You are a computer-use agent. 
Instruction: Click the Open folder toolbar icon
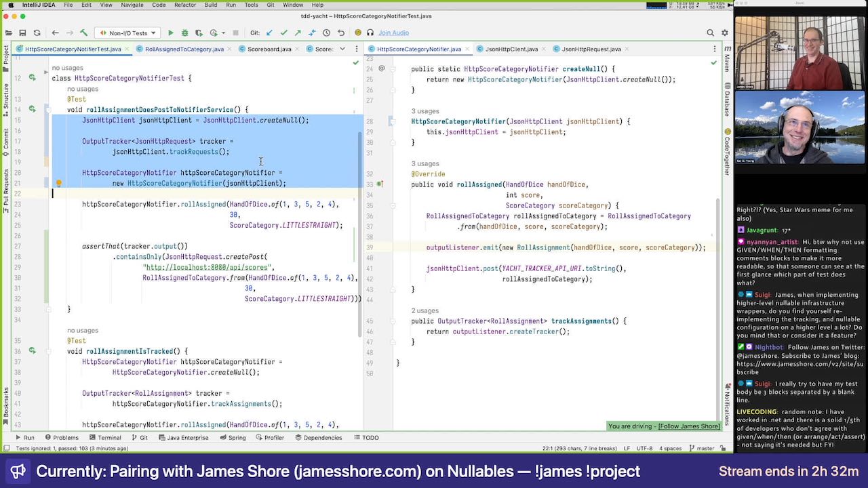(x=9, y=33)
